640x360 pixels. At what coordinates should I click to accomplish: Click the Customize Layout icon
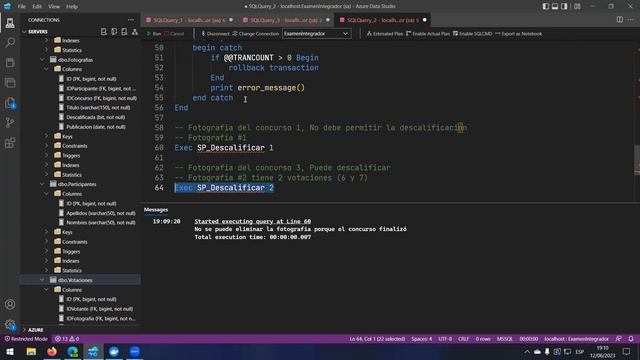[577, 6]
